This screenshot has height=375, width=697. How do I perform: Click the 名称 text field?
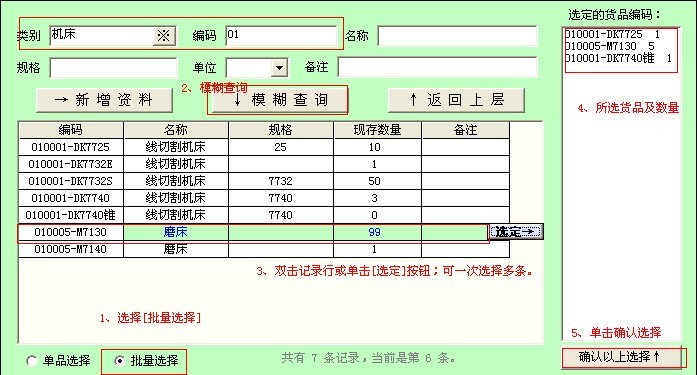[457, 36]
